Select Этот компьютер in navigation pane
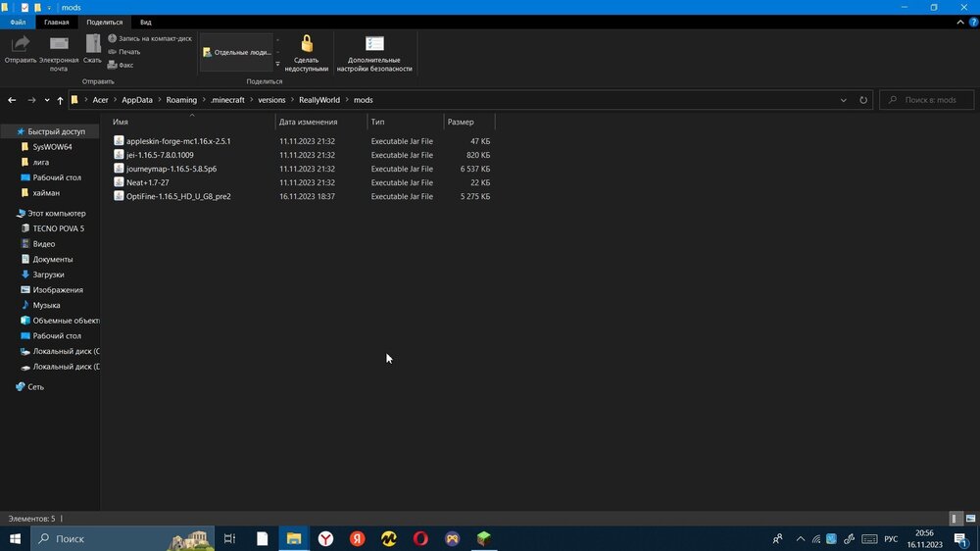Image resolution: width=980 pixels, height=551 pixels. coord(56,214)
